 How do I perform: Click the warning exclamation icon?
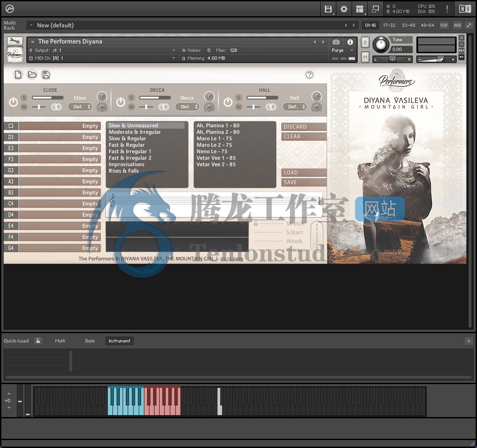(x=447, y=9)
